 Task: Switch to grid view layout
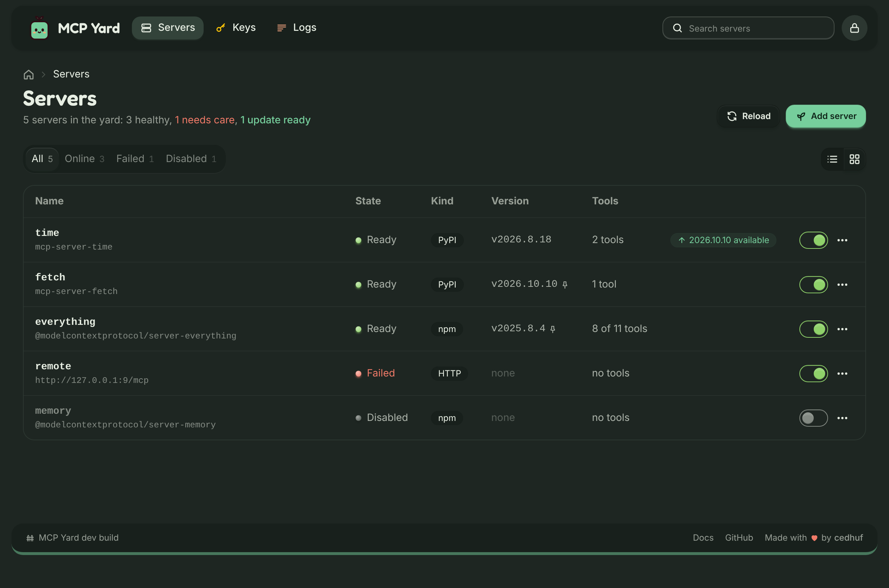(x=854, y=159)
